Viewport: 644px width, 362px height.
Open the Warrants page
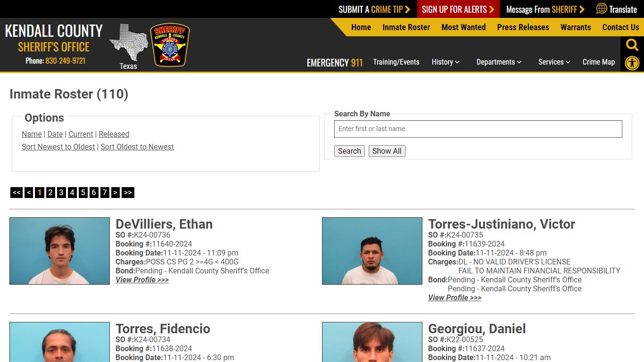(x=576, y=27)
